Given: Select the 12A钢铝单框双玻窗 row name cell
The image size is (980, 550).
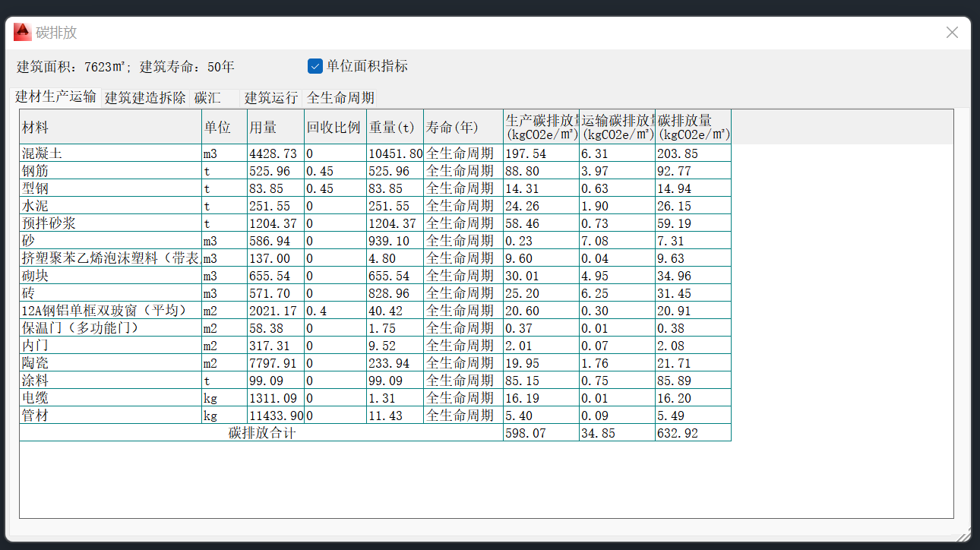Looking at the screenshot, I should (110, 311).
